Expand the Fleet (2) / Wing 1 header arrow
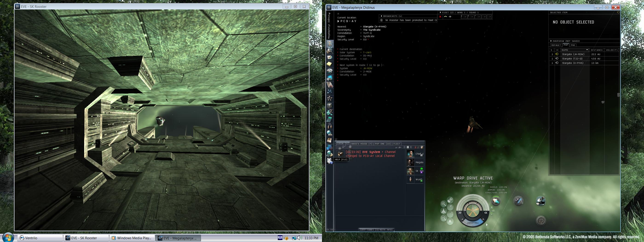This screenshot has width=644, height=242. [x=440, y=12]
